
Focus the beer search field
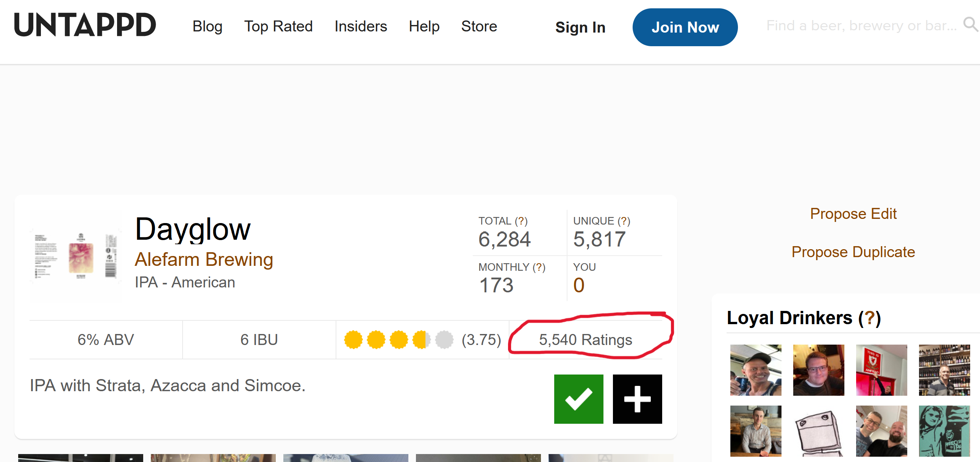pos(861,25)
